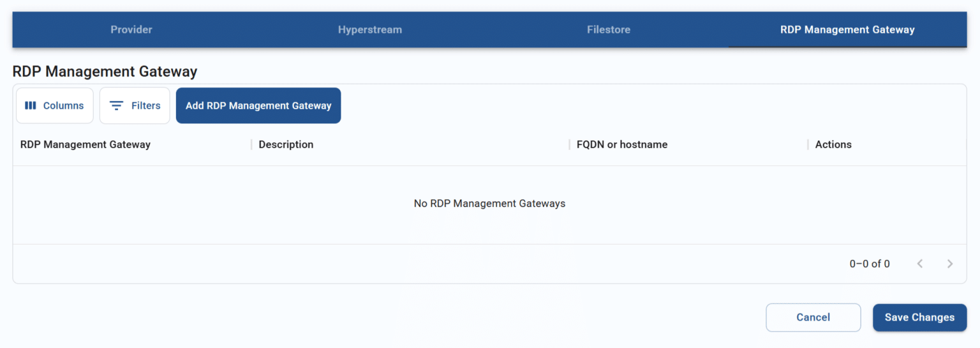Select the RDP Management Gateway tab
The width and height of the screenshot is (980, 348).
(847, 29)
